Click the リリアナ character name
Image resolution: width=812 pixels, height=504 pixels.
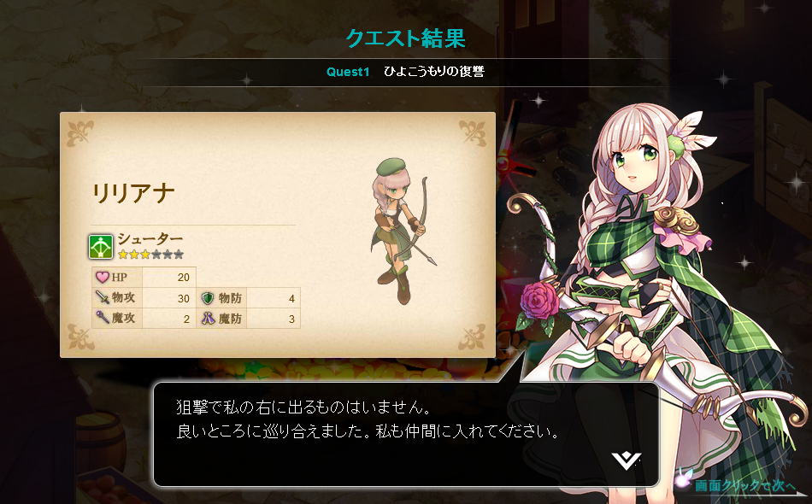coord(133,193)
